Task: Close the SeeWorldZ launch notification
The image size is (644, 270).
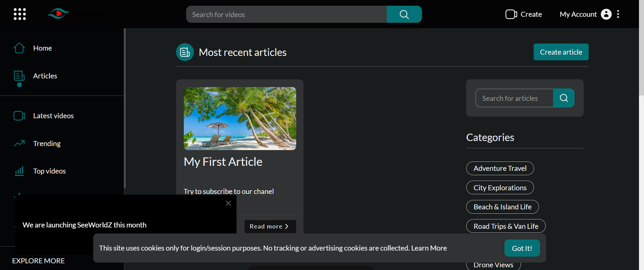Action: 228,203
